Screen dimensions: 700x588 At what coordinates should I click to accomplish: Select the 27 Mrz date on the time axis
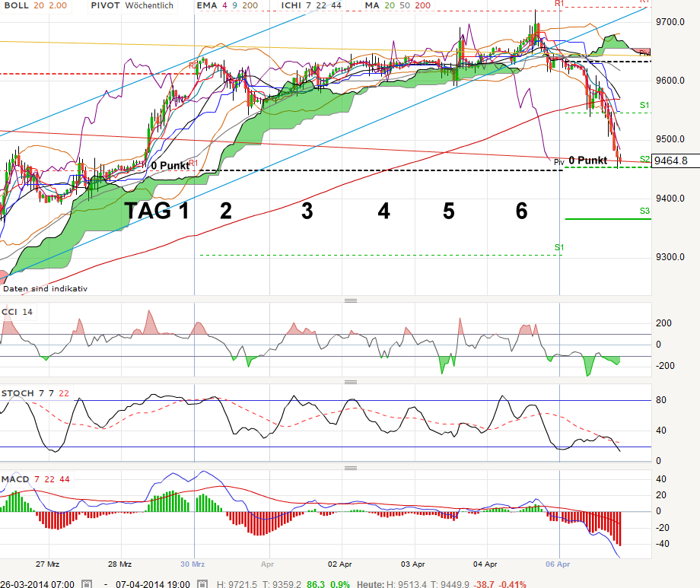tap(48, 564)
